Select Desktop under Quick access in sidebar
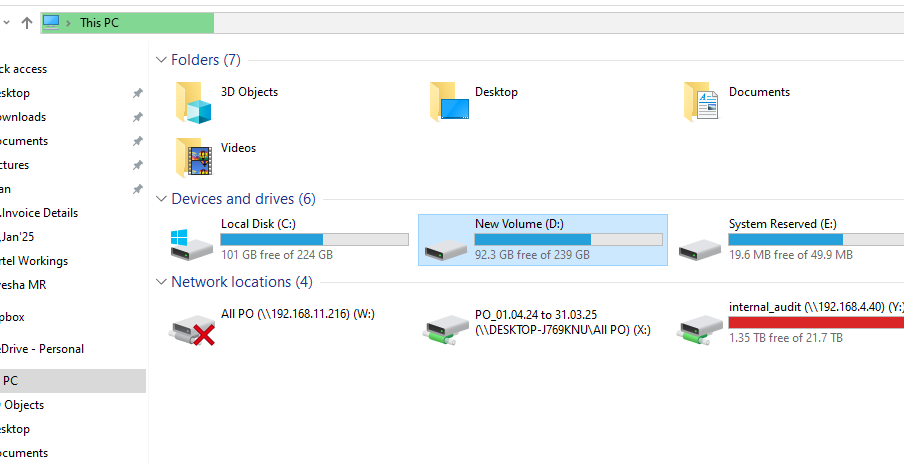The width and height of the screenshot is (904, 465). 14,93
